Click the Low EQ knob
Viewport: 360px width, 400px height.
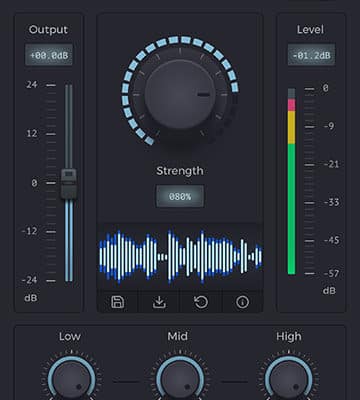tap(71, 380)
